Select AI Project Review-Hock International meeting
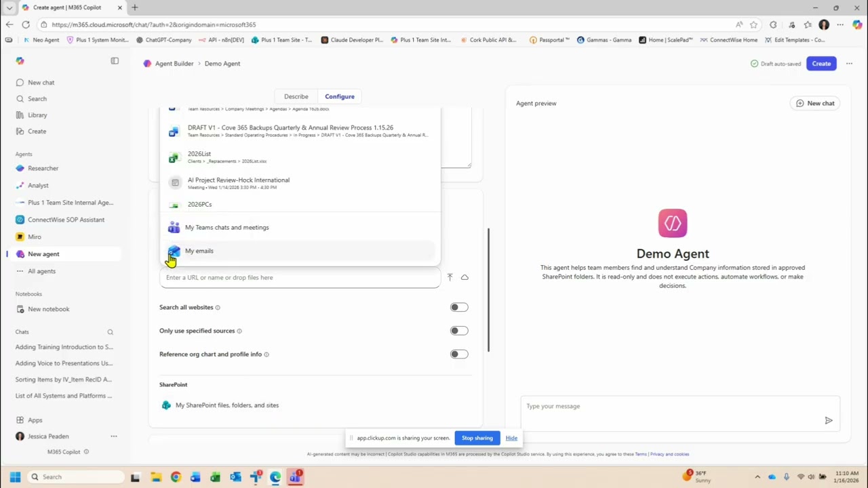This screenshot has height=488, width=868. pos(300,183)
